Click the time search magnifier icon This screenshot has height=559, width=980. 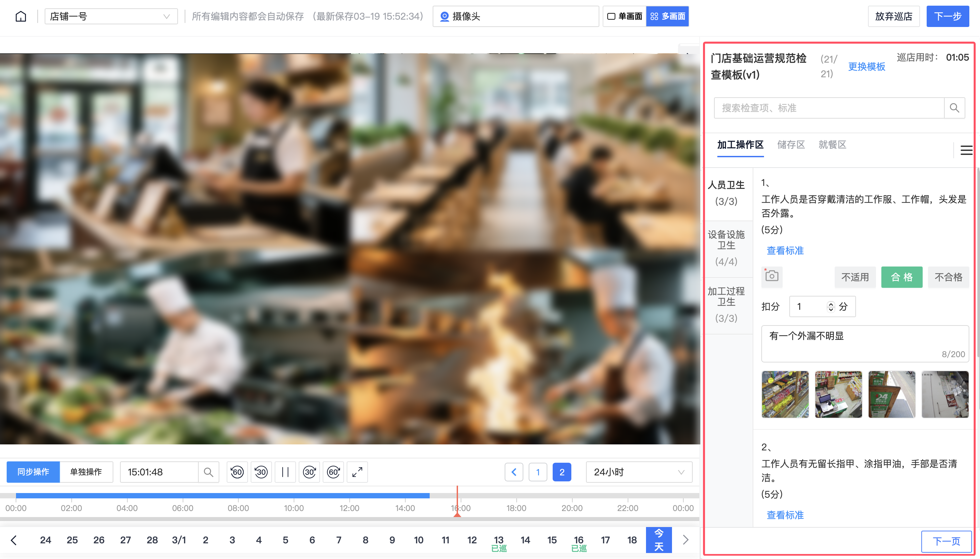coord(208,472)
